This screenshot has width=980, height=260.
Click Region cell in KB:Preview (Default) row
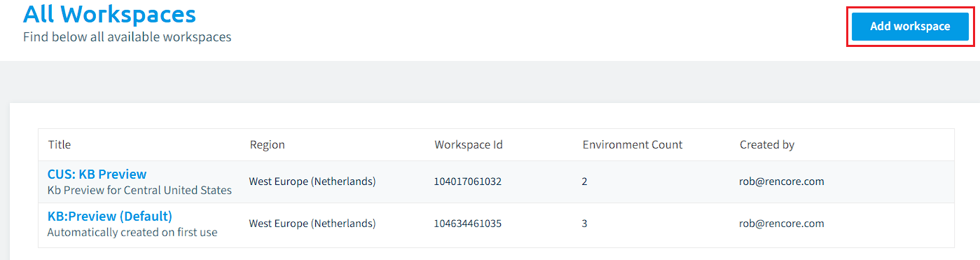(x=312, y=224)
